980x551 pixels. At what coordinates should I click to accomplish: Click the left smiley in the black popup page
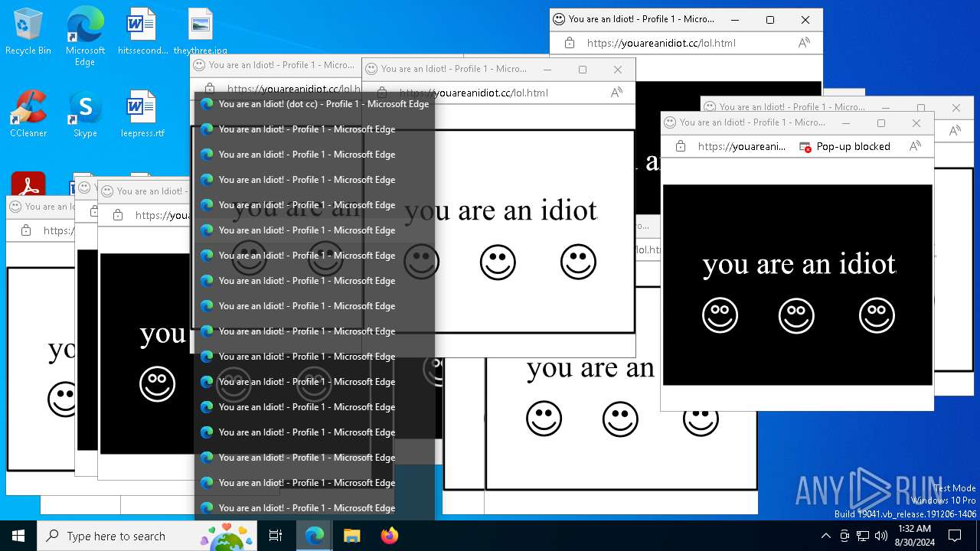(720, 315)
